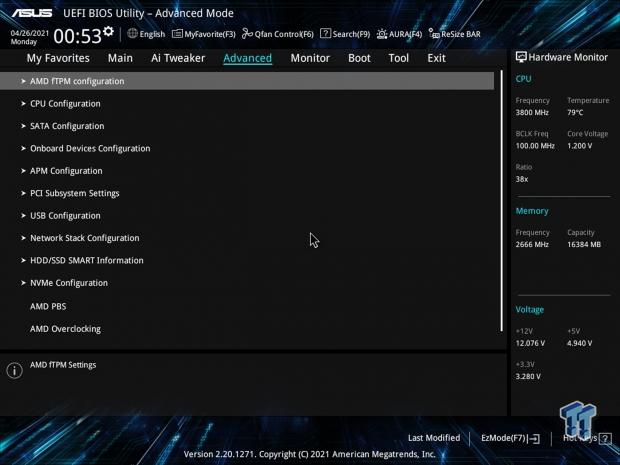Click the Hardware Monitor display icon
Image resolution: width=620 pixels, height=465 pixels.
[521, 57]
